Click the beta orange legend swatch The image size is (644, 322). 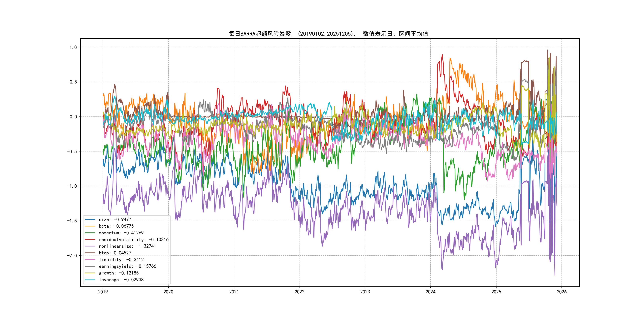pos(90,226)
